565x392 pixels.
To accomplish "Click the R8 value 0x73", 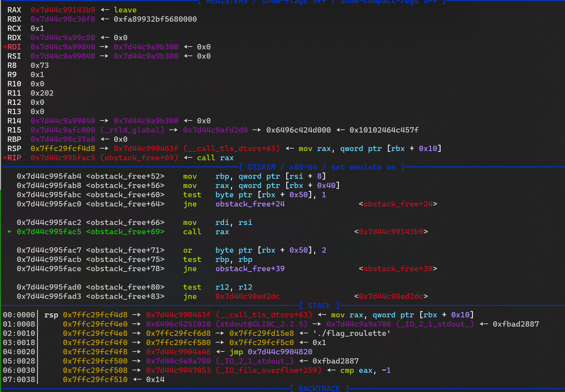I will (x=40, y=65).
